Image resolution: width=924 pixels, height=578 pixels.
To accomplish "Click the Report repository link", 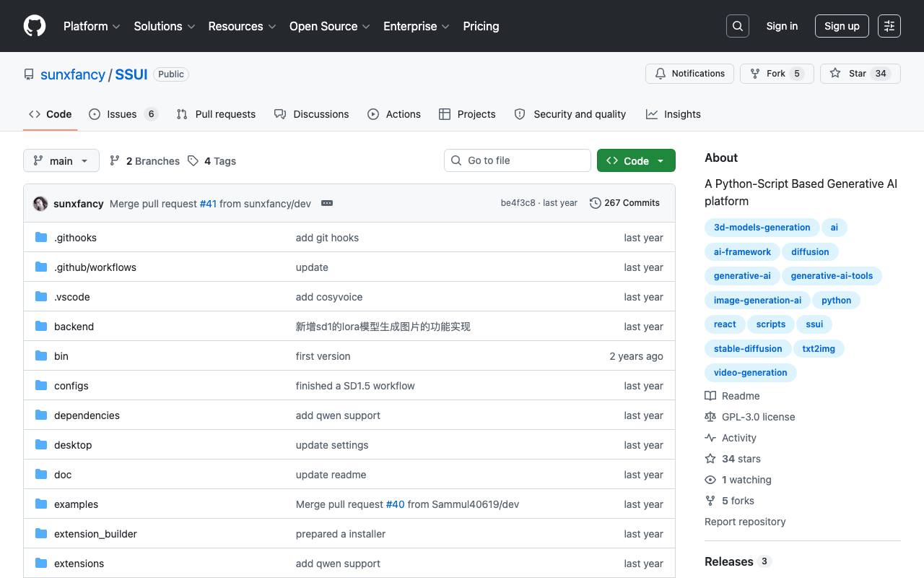I will (745, 522).
